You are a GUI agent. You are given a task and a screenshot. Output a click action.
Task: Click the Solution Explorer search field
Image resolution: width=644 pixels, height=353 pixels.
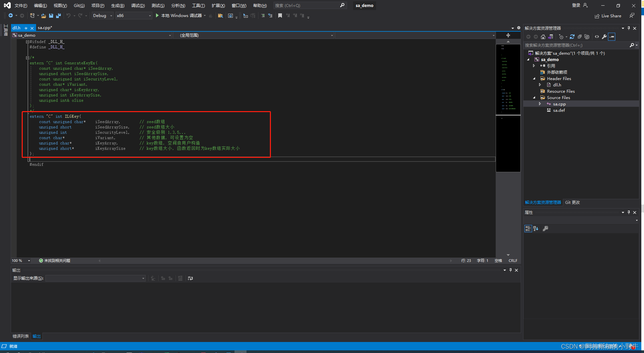577,45
